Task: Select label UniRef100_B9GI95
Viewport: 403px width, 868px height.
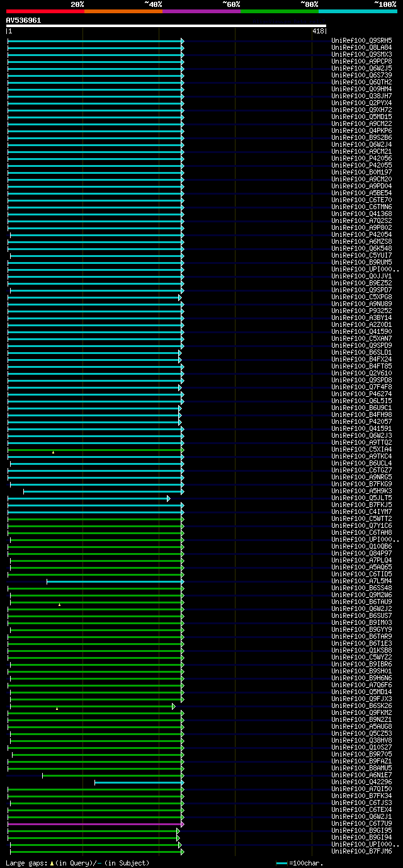Action: tap(361, 830)
